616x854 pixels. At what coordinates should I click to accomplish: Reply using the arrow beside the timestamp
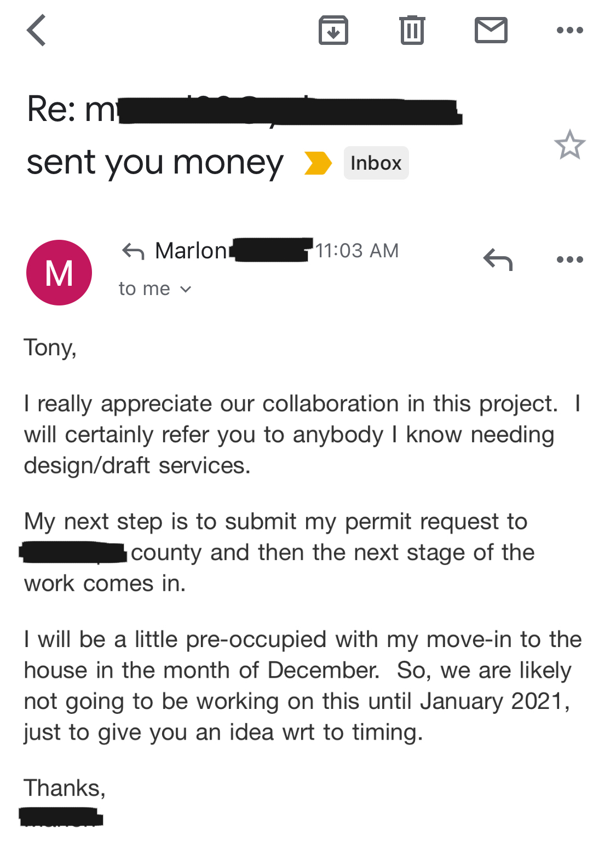(498, 259)
